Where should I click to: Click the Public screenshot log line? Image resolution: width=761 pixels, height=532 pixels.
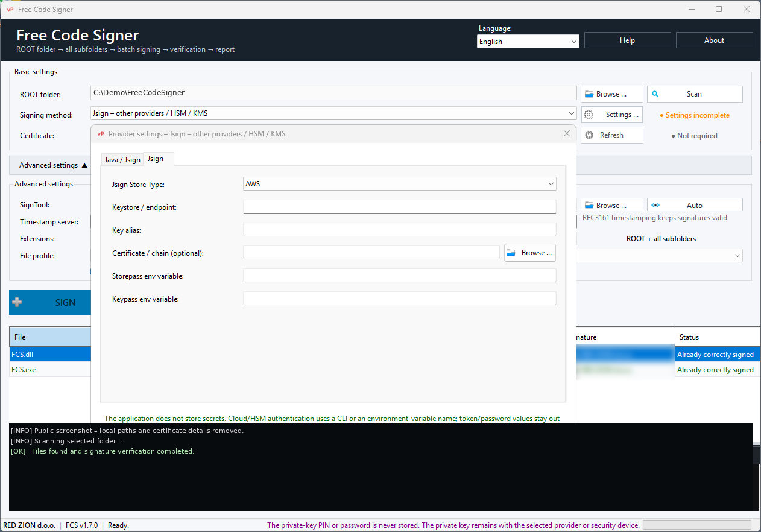click(127, 431)
